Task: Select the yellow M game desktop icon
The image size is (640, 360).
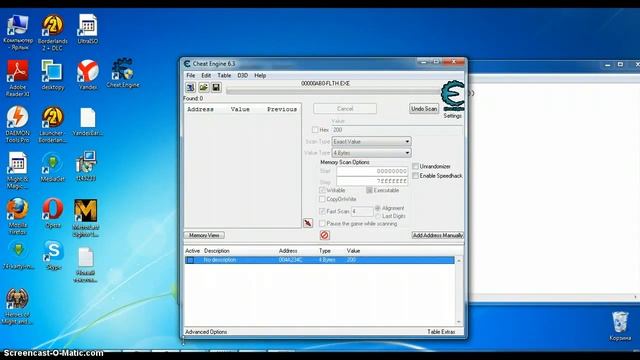Action: point(86,218)
